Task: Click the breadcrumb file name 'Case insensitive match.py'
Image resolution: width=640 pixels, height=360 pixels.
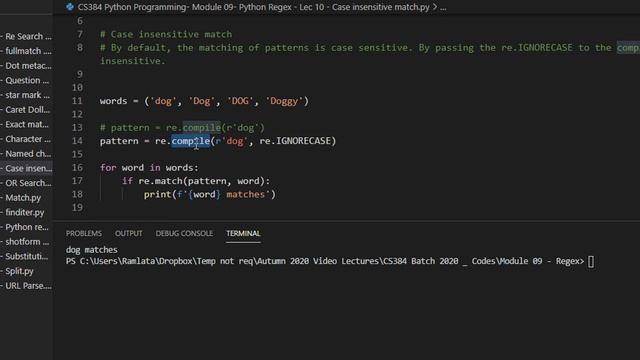Action: pyautogui.click(x=380, y=7)
